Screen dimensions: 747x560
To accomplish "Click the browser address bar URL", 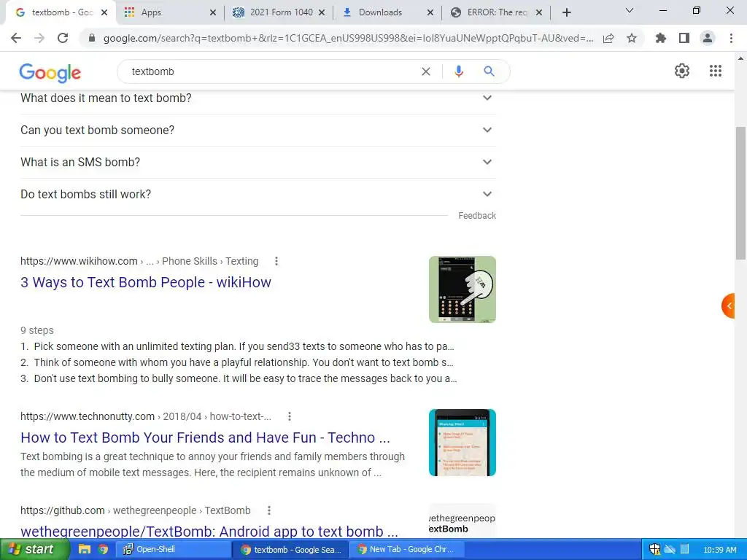I will [348, 38].
